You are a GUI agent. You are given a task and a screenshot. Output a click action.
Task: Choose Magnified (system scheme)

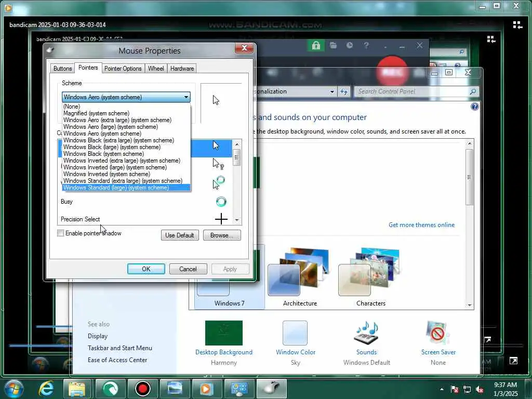(126, 113)
